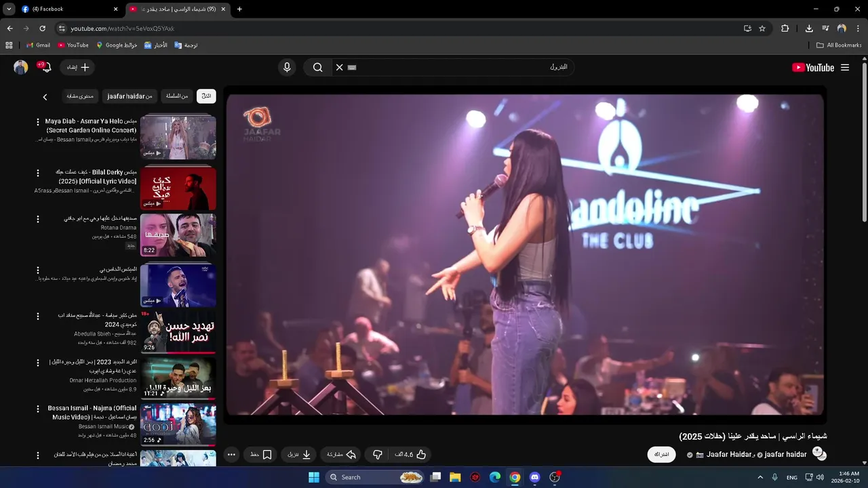This screenshot has width=868, height=488.
Task: Open options for Abedulla Sbieh video
Action: click(38, 316)
